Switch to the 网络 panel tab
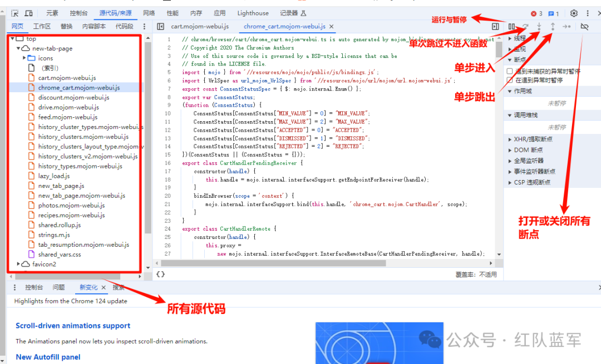 pyautogui.click(x=149, y=13)
